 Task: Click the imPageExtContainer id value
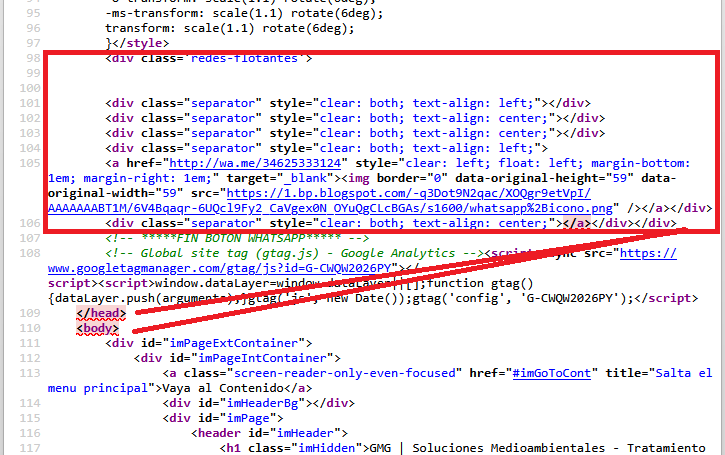click(233, 343)
